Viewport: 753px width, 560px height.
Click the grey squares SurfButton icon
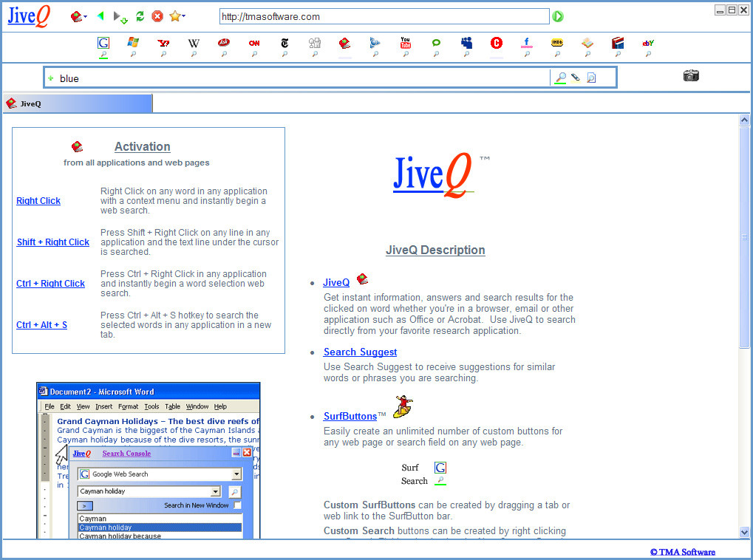315,43
